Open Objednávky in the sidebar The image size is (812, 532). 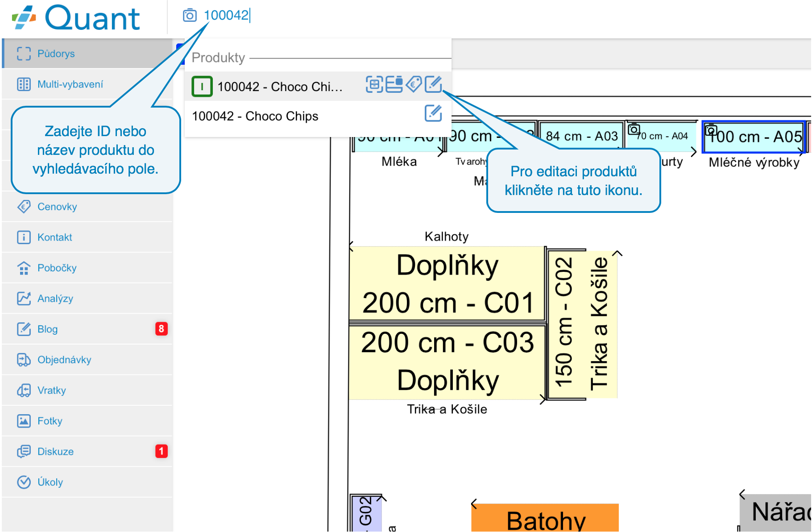tap(87, 360)
